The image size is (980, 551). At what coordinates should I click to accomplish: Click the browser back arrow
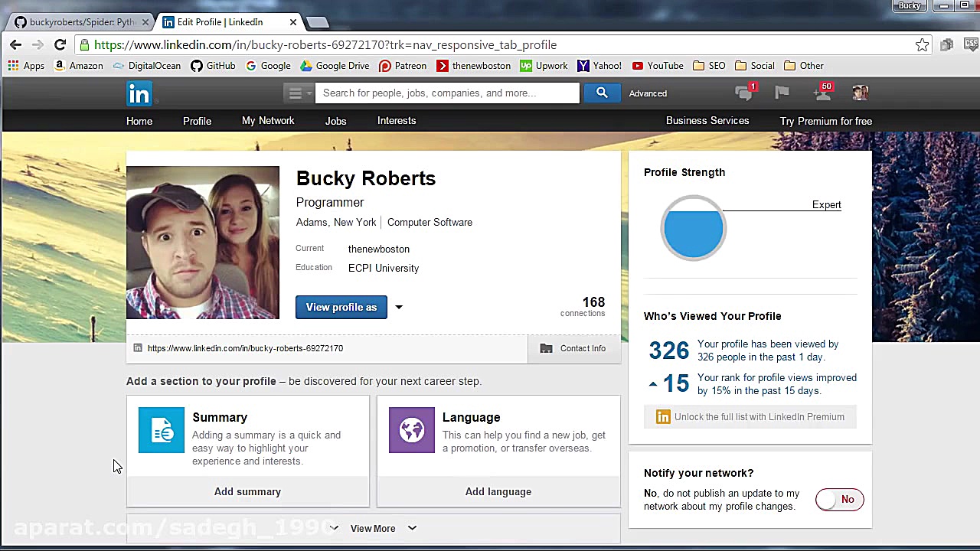[x=16, y=44]
